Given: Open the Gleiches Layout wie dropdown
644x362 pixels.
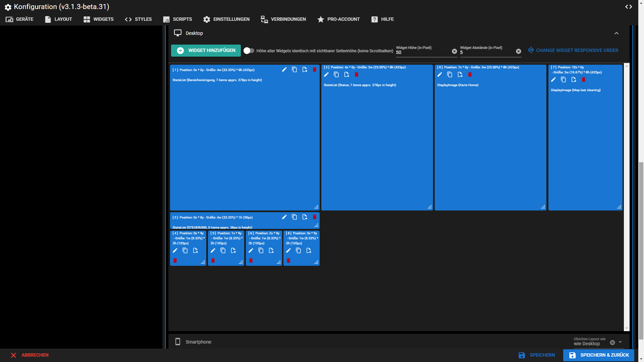Looking at the screenshot, I should click(620, 342).
